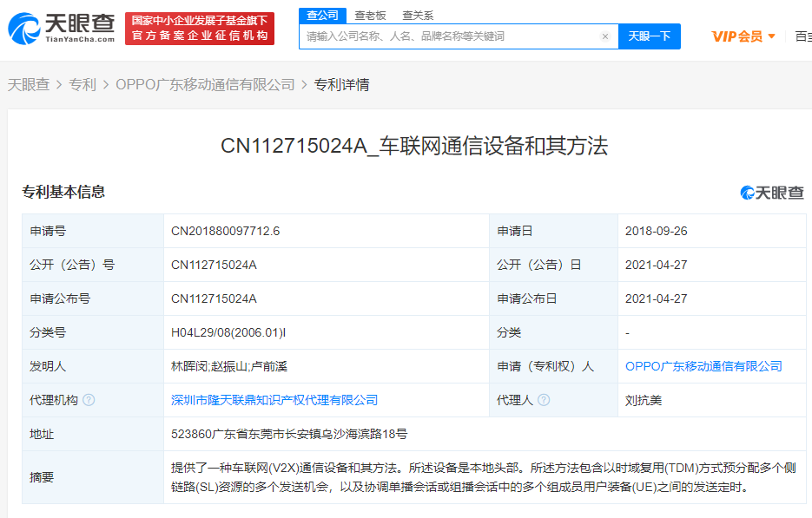Open the red 官方备案企业征信机构 banner
Screen dimensions: 812x518
coord(200,29)
